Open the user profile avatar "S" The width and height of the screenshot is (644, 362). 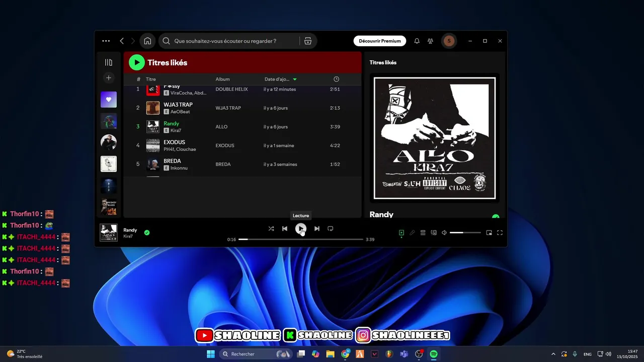click(449, 41)
